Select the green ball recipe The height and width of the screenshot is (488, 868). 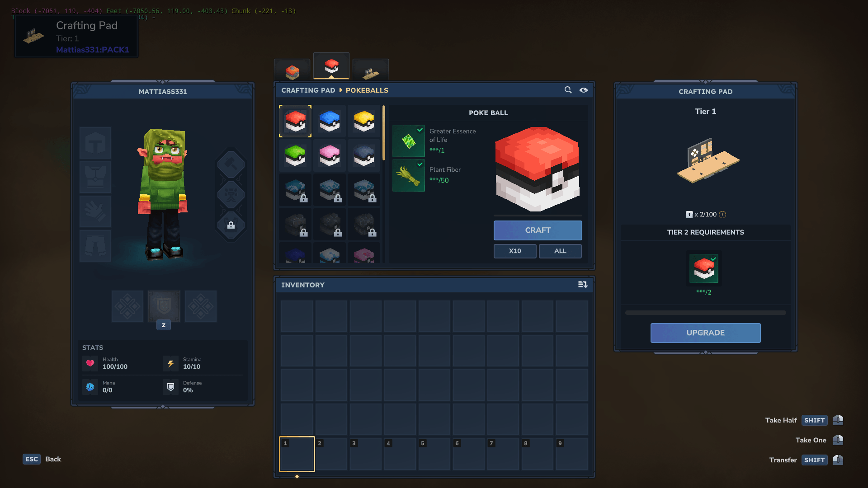[x=295, y=155]
